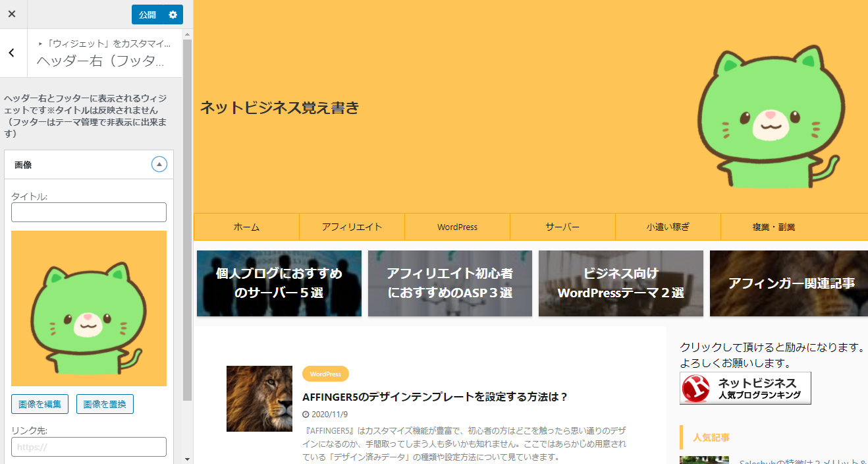The width and height of the screenshot is (868, 464).
Task: Click the sidebar scrollbar up arrow
Action: tap(188, 34)
